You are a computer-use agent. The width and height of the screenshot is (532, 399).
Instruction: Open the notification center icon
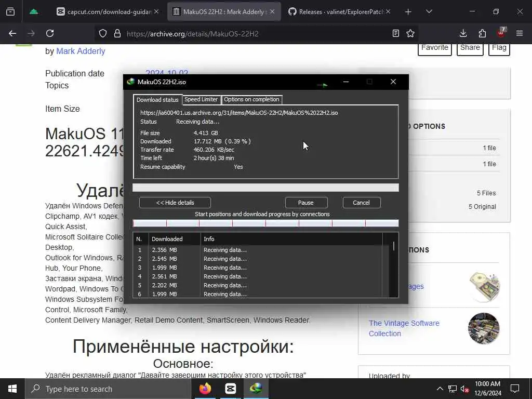coord(515,389)
